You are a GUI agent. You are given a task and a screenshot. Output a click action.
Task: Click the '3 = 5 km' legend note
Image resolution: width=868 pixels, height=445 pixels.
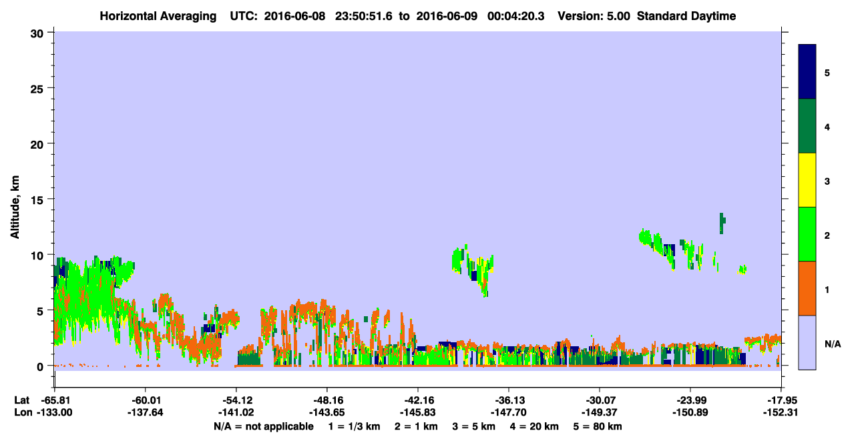(x=474, y=426)
